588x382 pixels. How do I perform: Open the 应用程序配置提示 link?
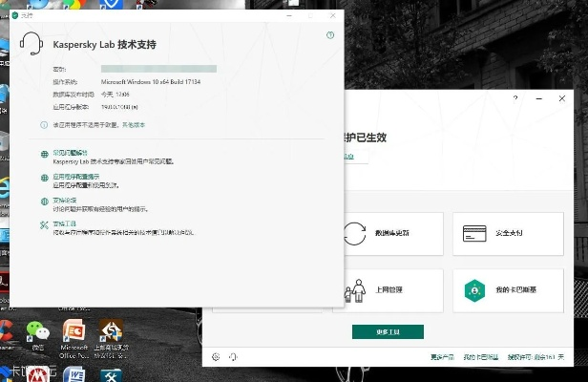[x=76, y=177]
